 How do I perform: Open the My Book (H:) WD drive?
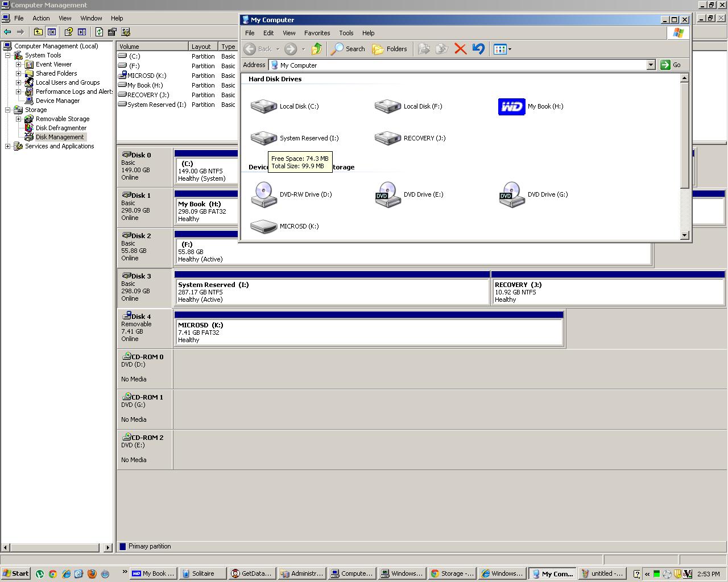click(x=511, y=106)
